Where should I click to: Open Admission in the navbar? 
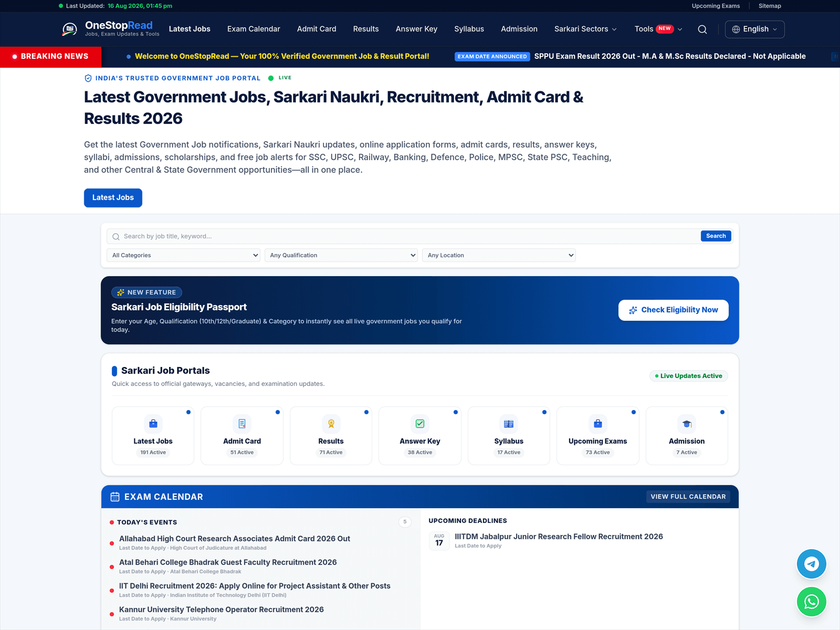519,29
